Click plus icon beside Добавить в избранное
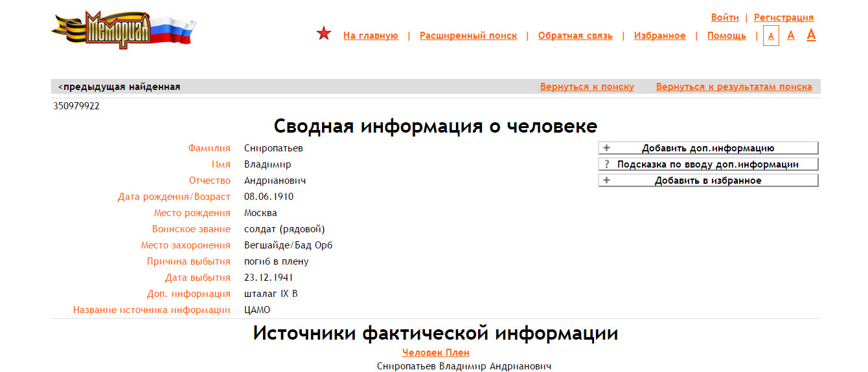Viewport: 868px width, 372px height. pos(607,181)
